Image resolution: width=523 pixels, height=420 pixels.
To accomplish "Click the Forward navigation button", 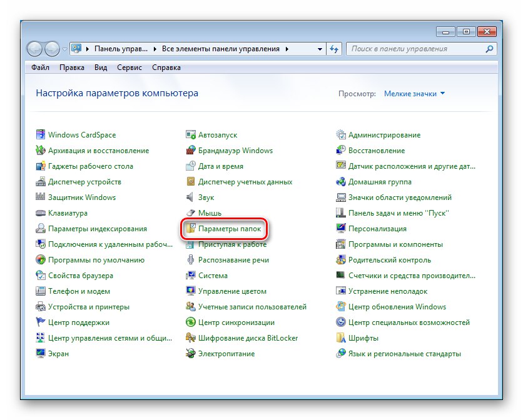I will coord(52,49).
